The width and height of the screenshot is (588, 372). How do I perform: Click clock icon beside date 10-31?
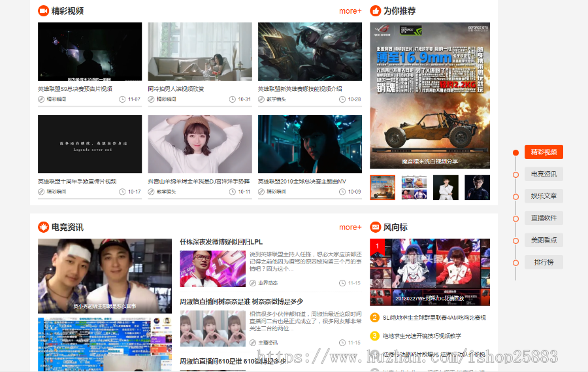coord(233,99)
